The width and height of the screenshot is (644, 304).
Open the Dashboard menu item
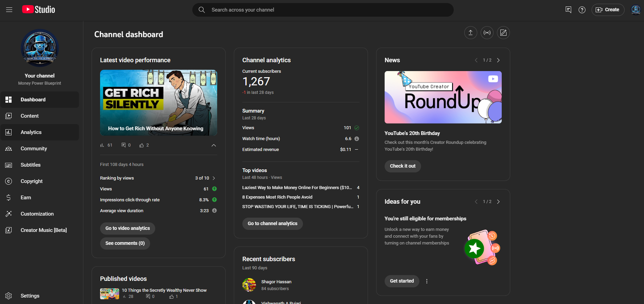[40, 100]
